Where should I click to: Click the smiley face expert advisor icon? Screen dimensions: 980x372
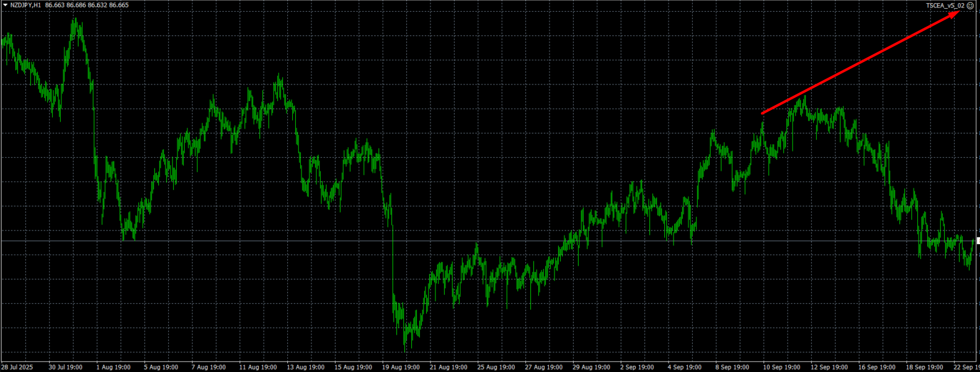tap(971, 6)
